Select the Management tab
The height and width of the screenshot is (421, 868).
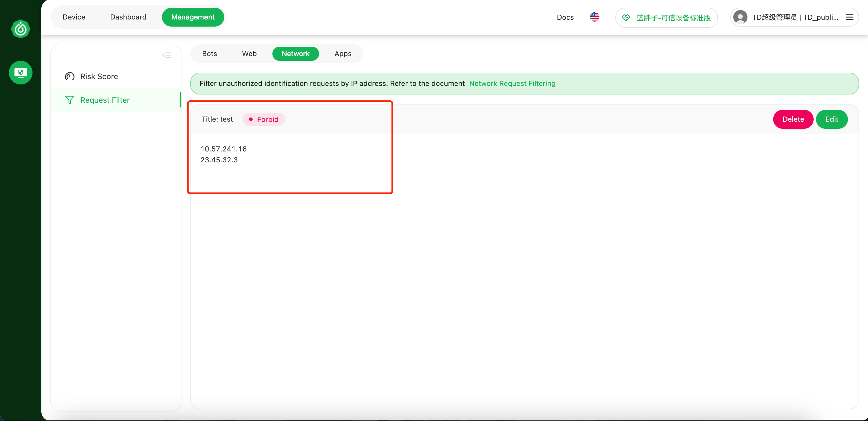click(193, 17)
